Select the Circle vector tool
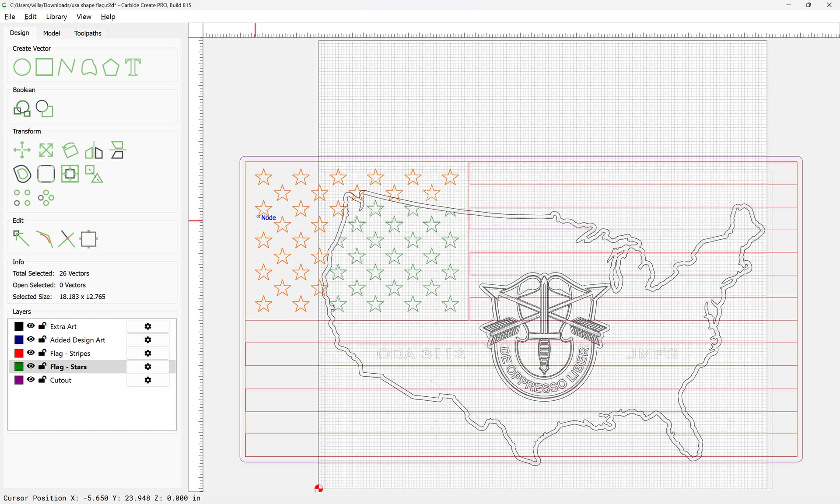This screenshot has width=840, height=504. click(22, 67)
